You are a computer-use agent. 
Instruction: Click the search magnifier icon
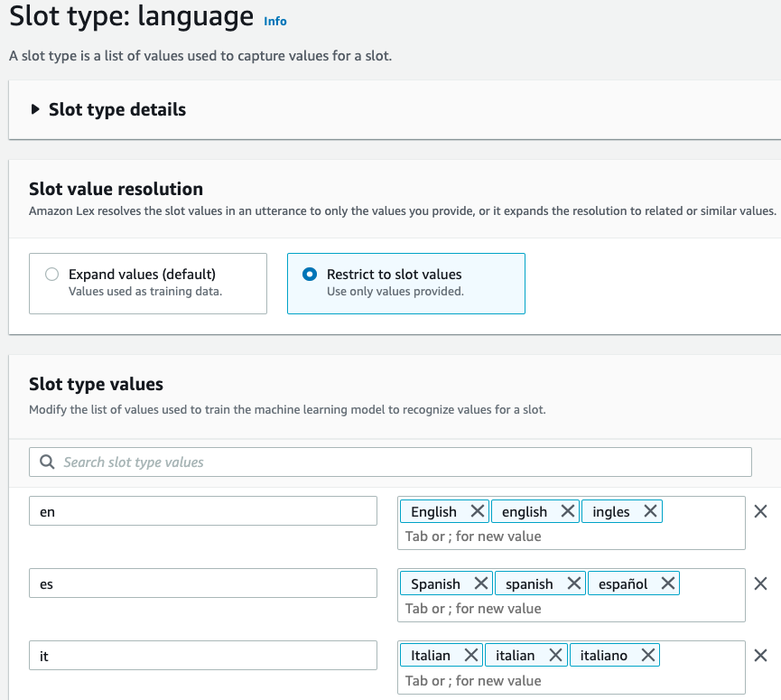point(47,462)
